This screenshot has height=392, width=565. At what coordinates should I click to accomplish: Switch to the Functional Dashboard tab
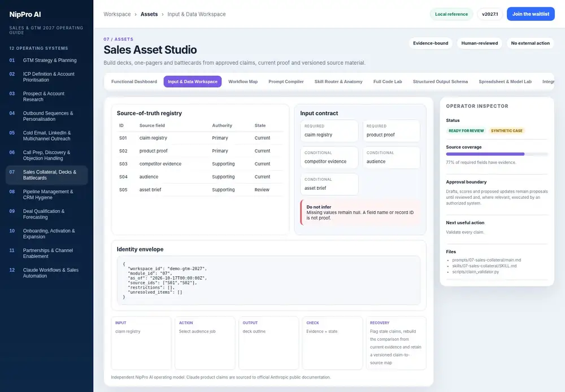click(134, 81)
